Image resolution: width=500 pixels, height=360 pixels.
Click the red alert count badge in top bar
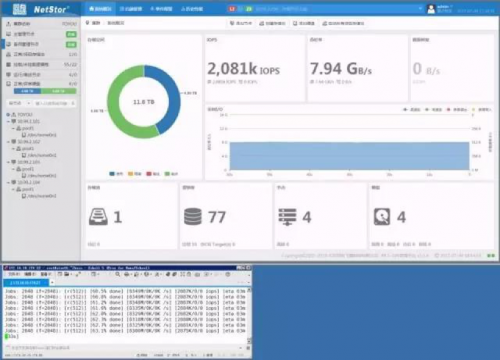[x=232, y=9]
